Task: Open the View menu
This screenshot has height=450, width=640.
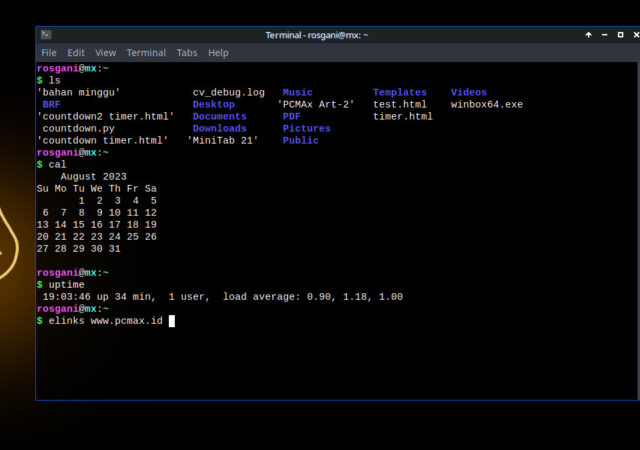Action: [105, 53]
